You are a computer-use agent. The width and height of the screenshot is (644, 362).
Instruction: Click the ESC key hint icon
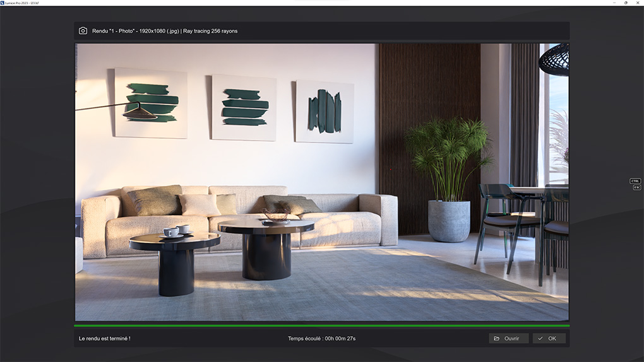[x=637, y=187]
